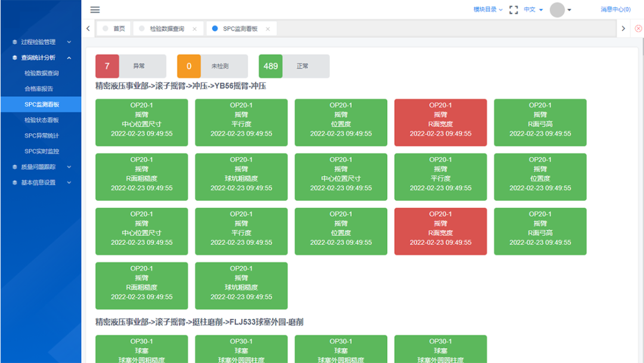Viewport: 644px width, 363px height.
Task: Open second-row 平行度 card
Action: point(441,177)
